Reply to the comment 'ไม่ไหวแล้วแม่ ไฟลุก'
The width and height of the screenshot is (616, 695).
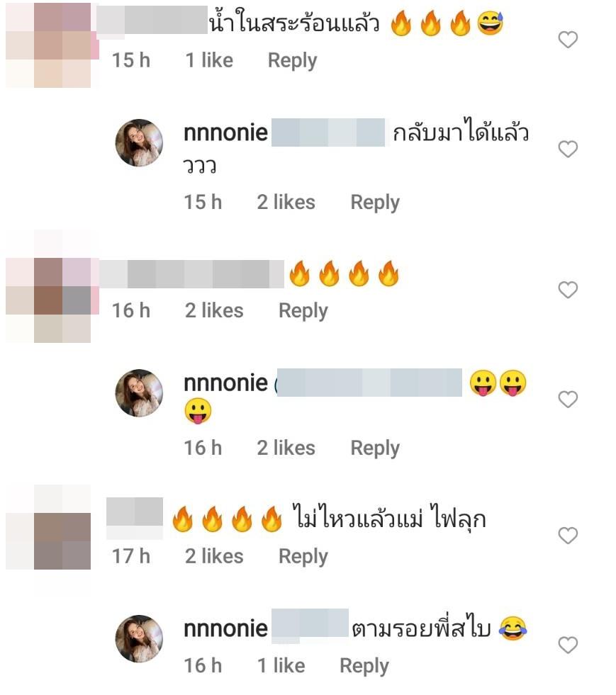point(303,556)
